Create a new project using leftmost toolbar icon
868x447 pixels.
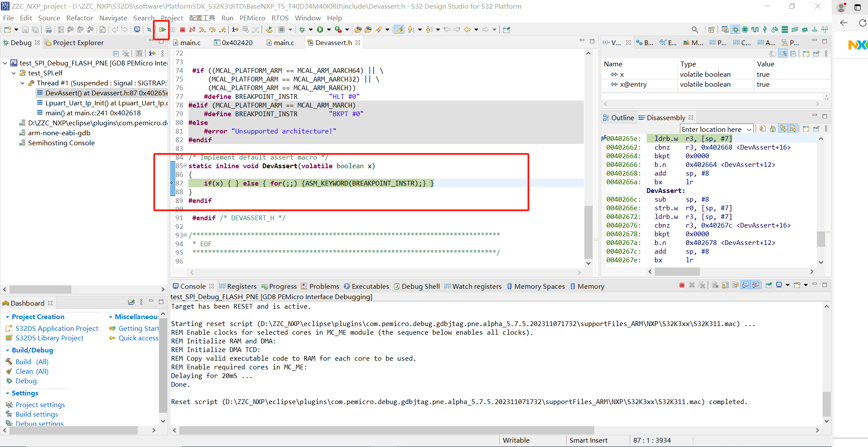tap(6, 29)
